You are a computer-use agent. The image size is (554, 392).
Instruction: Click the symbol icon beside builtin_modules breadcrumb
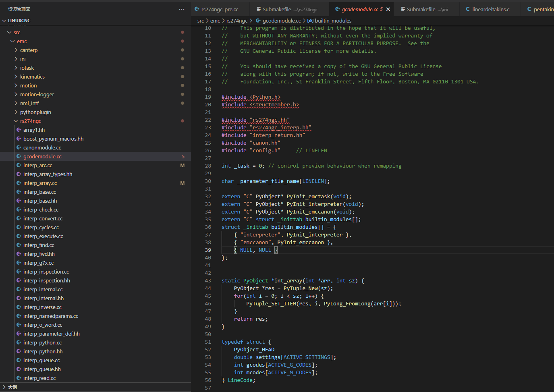(310, 21)
